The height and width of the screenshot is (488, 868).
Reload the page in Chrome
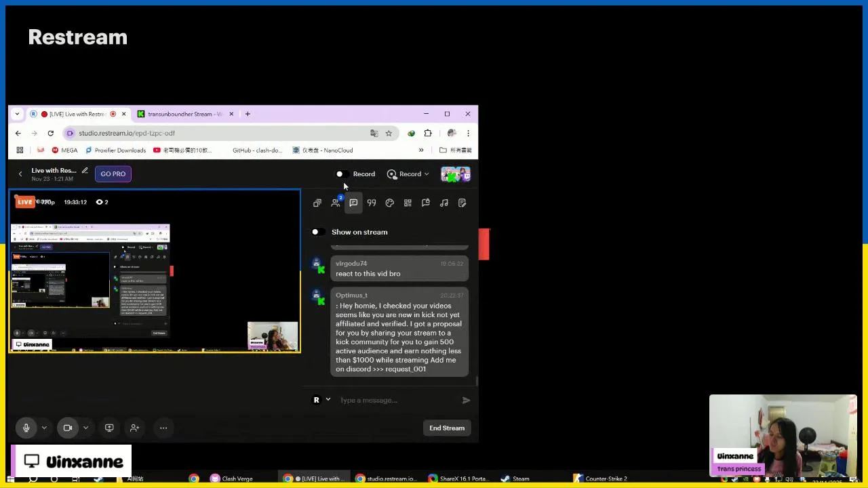50,134
